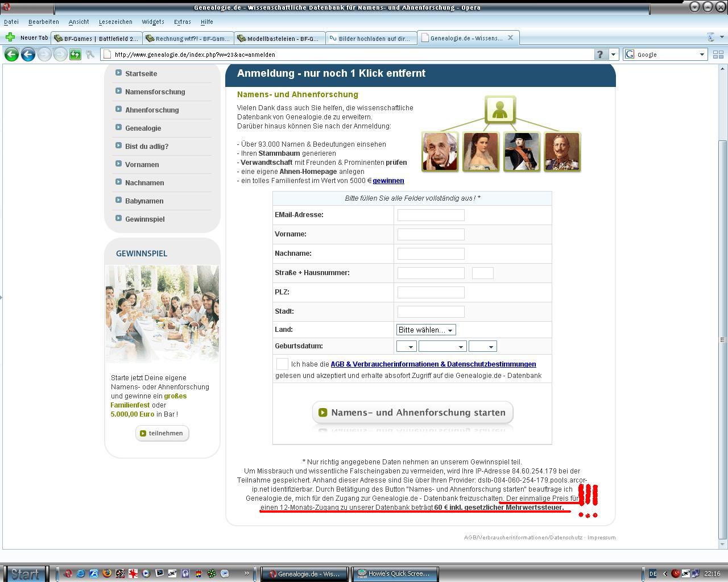Viewport: 728px width, 582px height.
Task: Open Gewinnspiel sidebar link
Action: click(x=145, y=219)
